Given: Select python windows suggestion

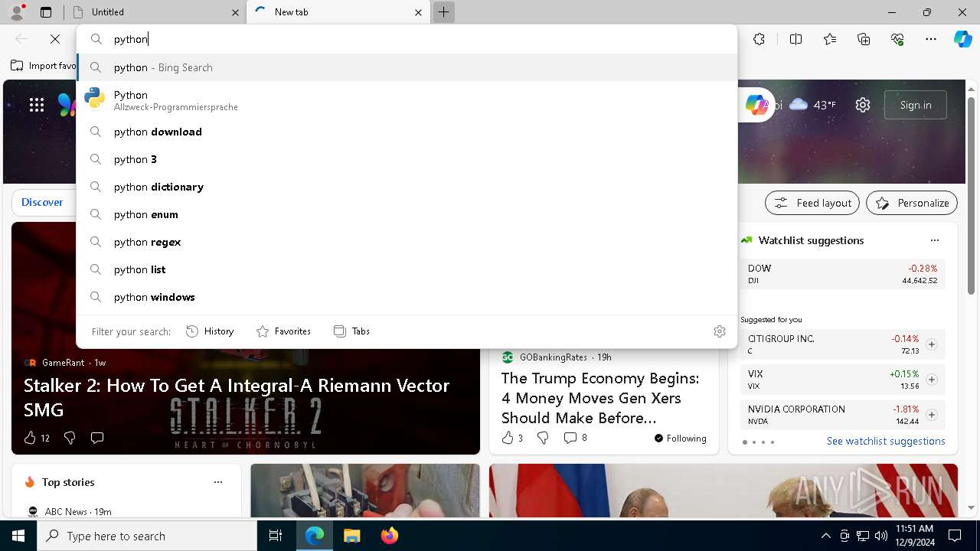Looking at the screenshot, I should click(x=407, y=297).
